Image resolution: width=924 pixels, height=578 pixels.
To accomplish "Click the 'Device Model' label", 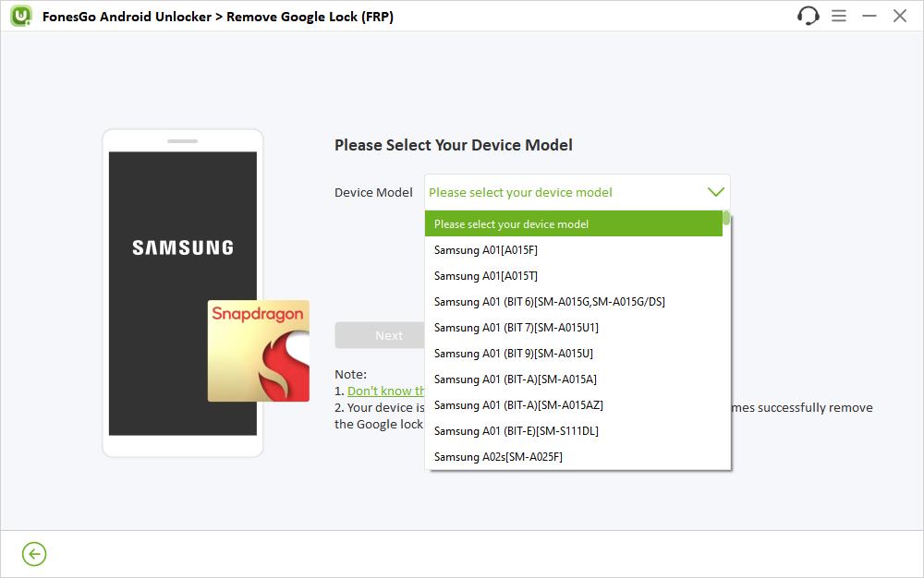I will coord(373,192).
